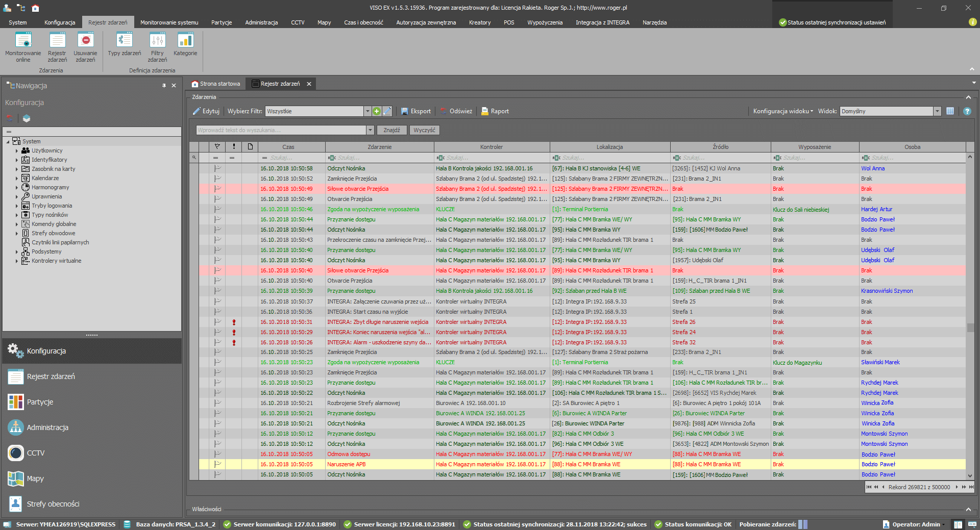Click the vertical scrollbar of events grid
Image resolution: width=980 pixels, height=530 pixels.
click(970, 326)
